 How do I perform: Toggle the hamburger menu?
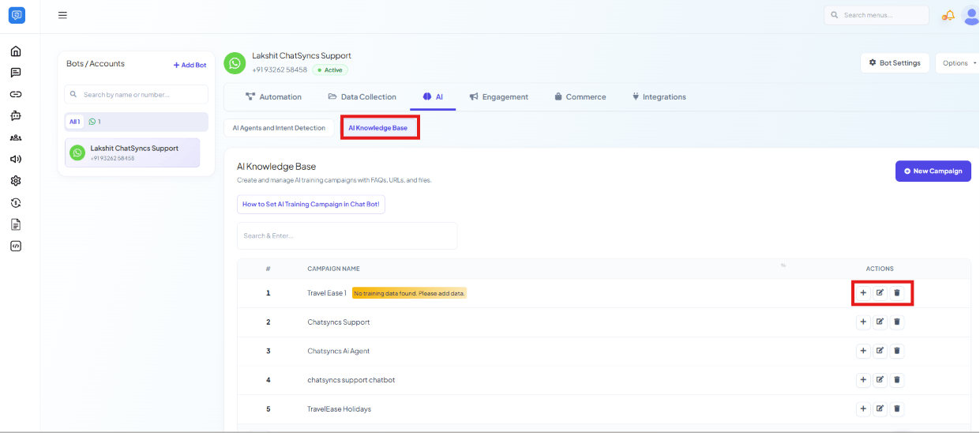62,15
